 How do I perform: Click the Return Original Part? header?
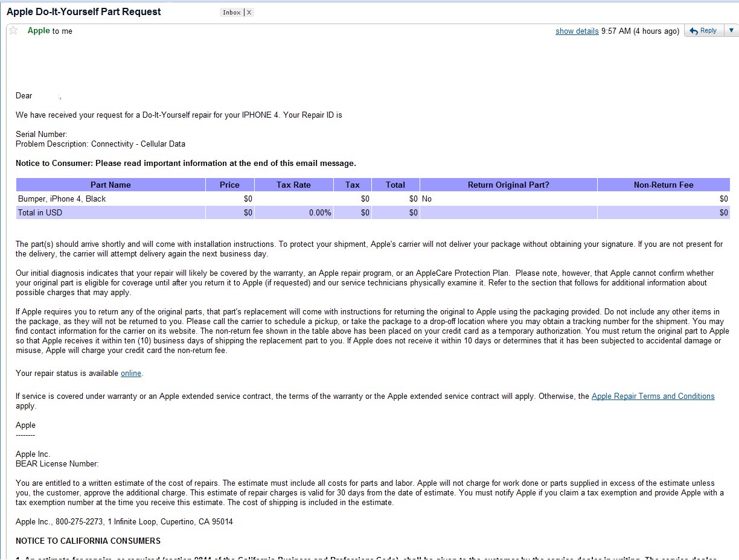[x=508, y=185]
